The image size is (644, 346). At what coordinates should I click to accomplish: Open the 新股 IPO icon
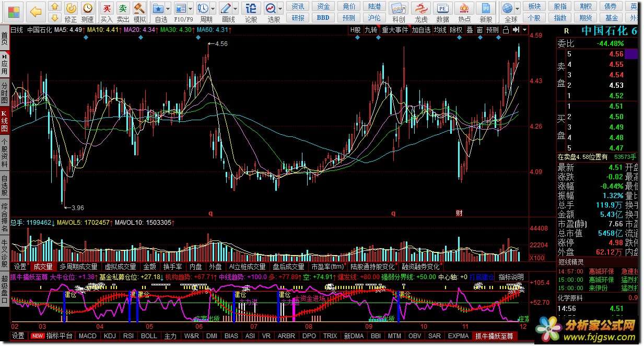click(x=486, y=8)
